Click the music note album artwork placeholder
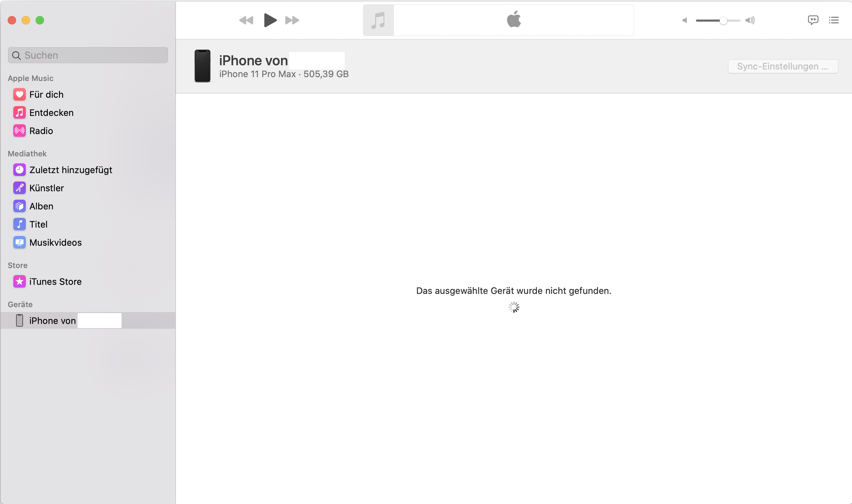Screen dimensions: 852x504 tap(378, 20)
